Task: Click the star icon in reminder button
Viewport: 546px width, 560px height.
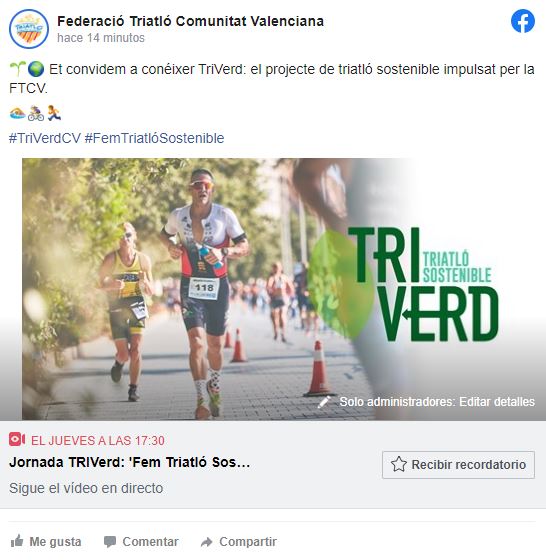Action: [x=399, y=464]
